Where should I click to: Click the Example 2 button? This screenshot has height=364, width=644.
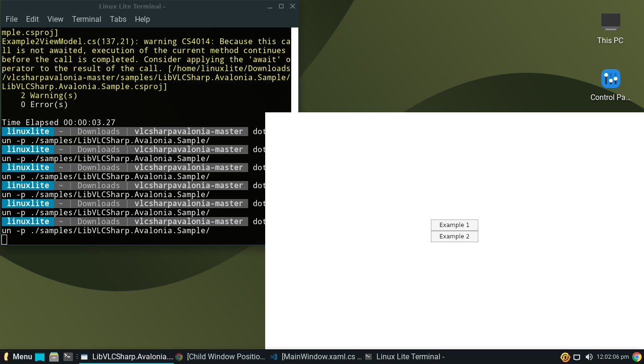coord(454,236)
